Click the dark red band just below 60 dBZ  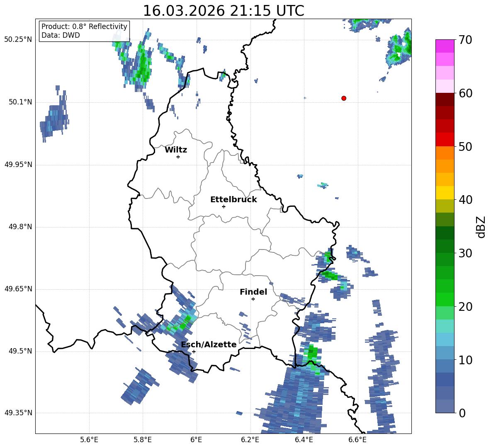click(x=445, y=99)
